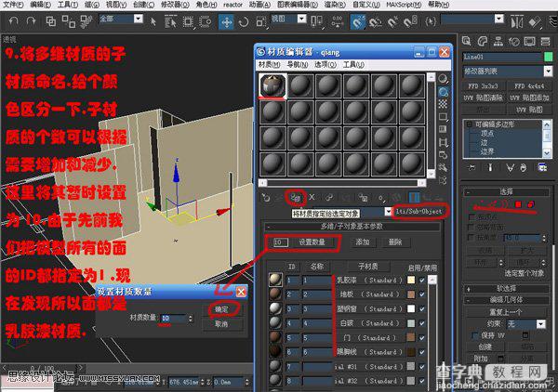This screenshot has height=392, width=558.
Task: Switch to the Utilities command panel
Action: point(546,41)
